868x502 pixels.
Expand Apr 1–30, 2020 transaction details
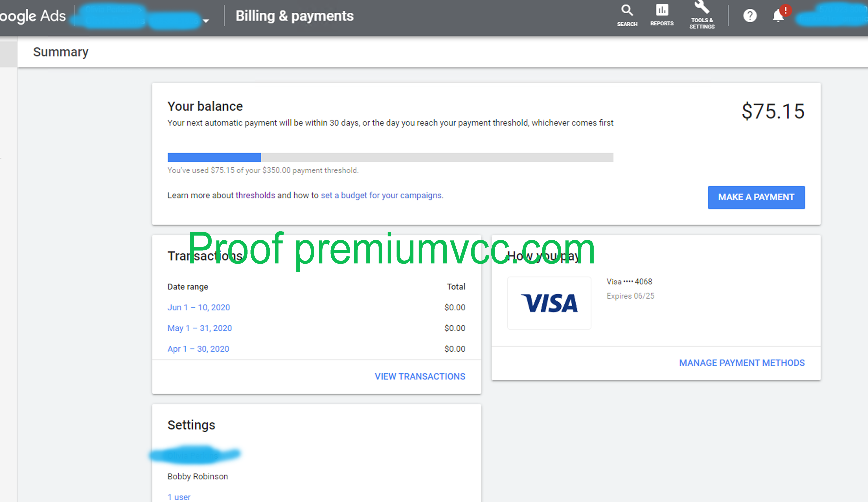[x=198, y=348]
